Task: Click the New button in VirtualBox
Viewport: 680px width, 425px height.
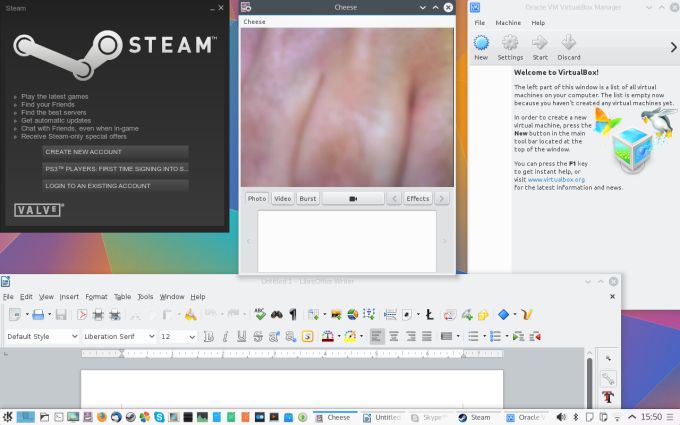Action: pyautogui.click(x=481, y=47)
